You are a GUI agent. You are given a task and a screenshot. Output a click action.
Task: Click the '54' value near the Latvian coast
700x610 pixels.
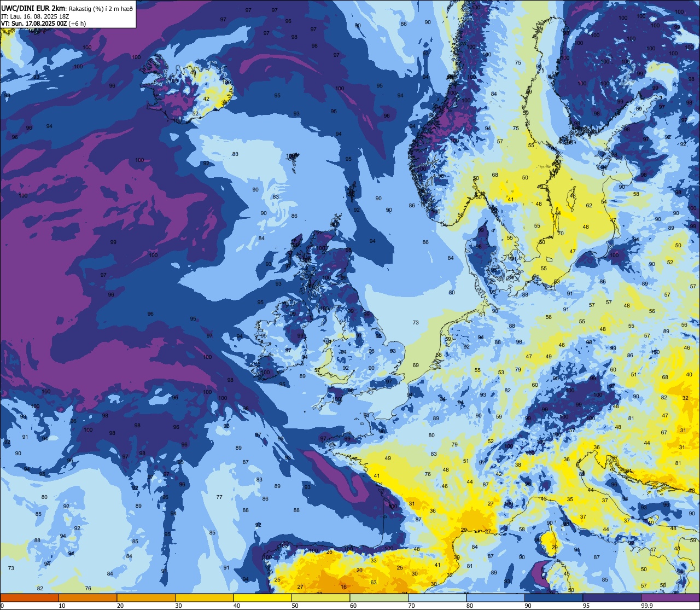604,202
